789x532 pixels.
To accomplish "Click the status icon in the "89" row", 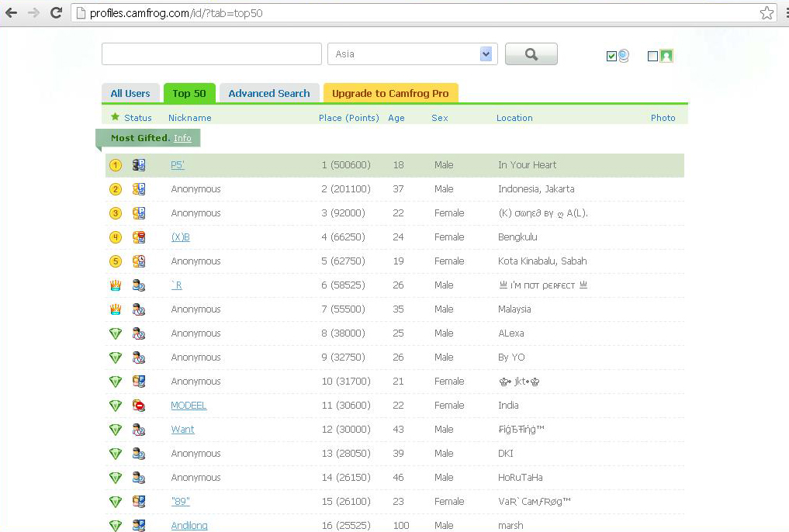I will click(139, 501).
